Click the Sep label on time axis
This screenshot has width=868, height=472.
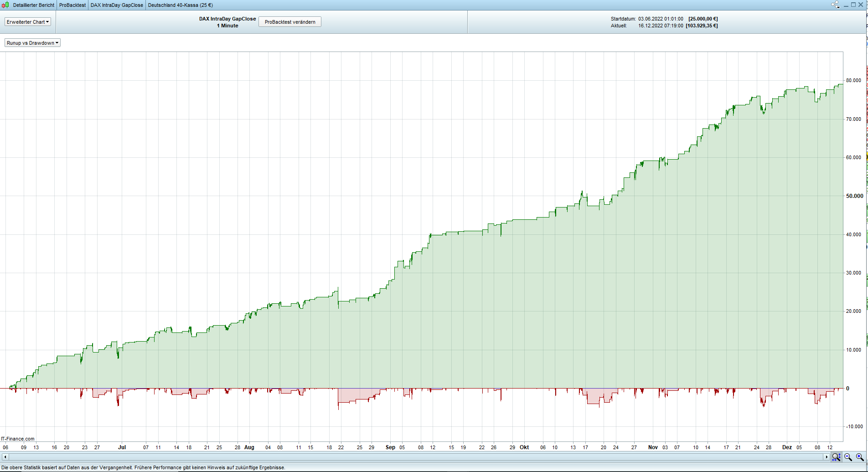coord(390,447)
